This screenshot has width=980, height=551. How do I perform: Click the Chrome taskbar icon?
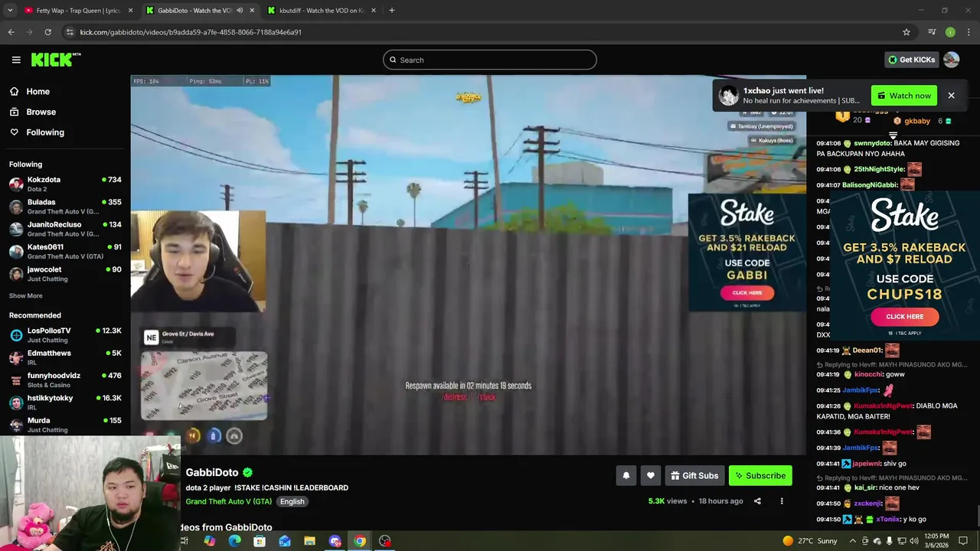pyautogui.click(x=359, y=541)
